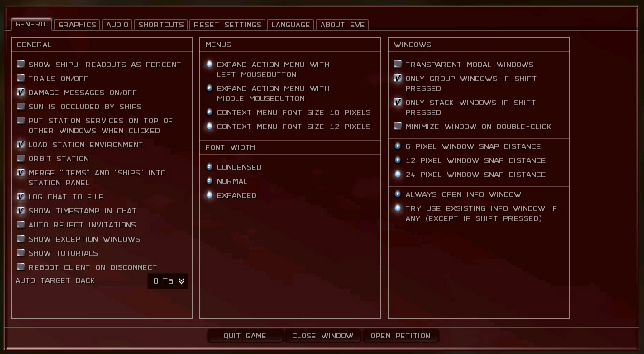644x354 pixels.
Task: Enable Auto reject invitations
Action: point(21,224)
